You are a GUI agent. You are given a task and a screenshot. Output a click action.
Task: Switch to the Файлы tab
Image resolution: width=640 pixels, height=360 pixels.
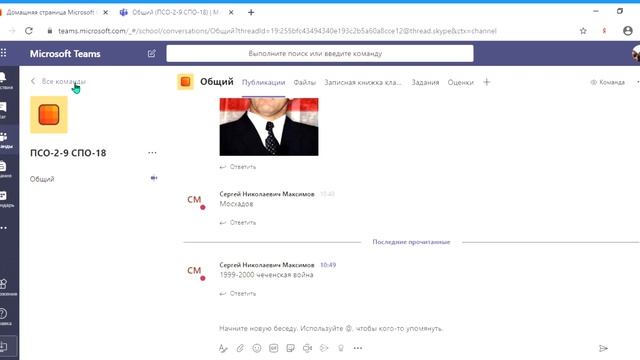(x=304, y=82)
